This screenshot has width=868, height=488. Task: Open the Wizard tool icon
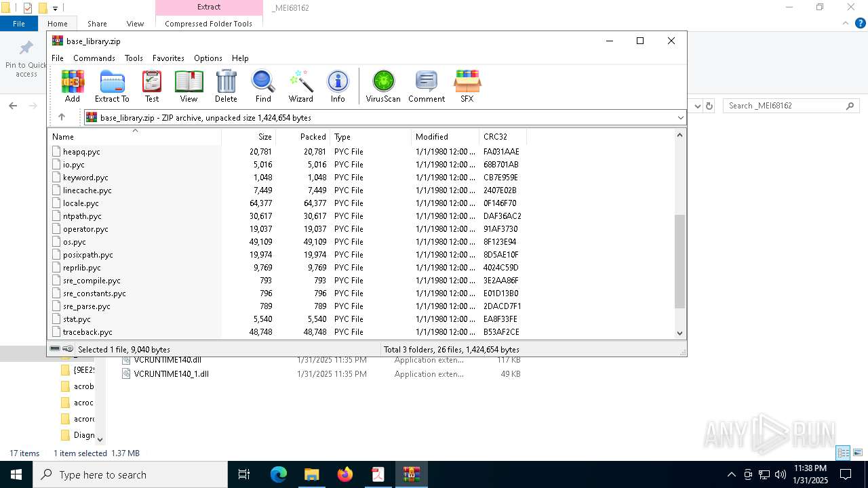coord(300,86)
